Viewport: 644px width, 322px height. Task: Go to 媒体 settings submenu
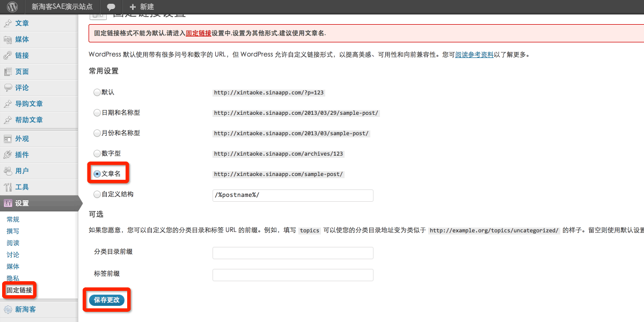pos(13,267)
